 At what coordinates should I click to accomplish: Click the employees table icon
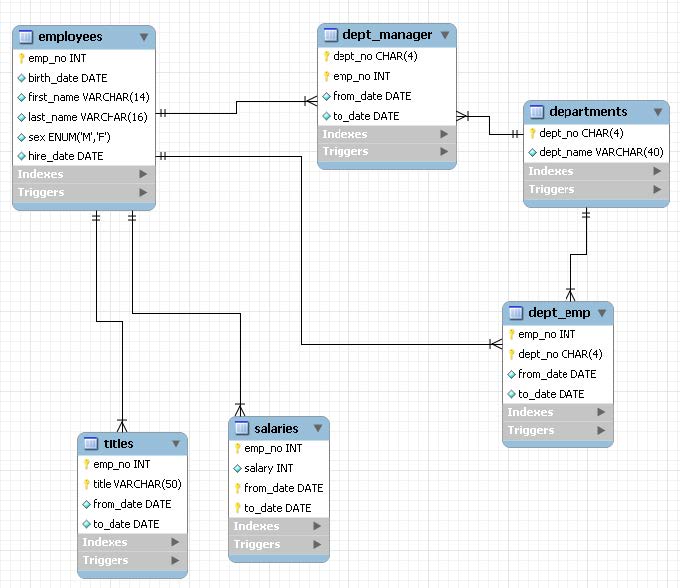pos(26,37)
